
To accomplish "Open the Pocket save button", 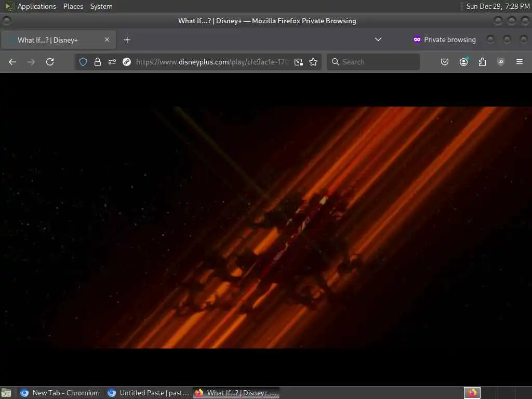I will (x=445, y=62).
